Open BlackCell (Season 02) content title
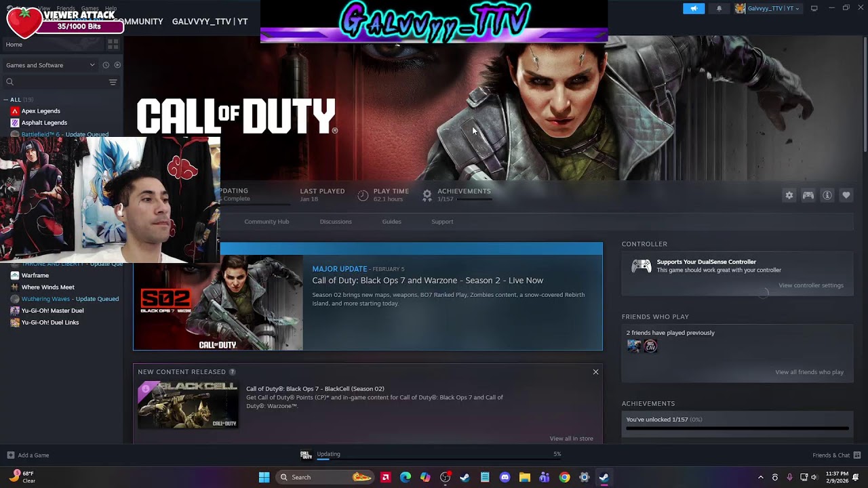This screenshot has height=488, width=868. (x=315, y=389)
